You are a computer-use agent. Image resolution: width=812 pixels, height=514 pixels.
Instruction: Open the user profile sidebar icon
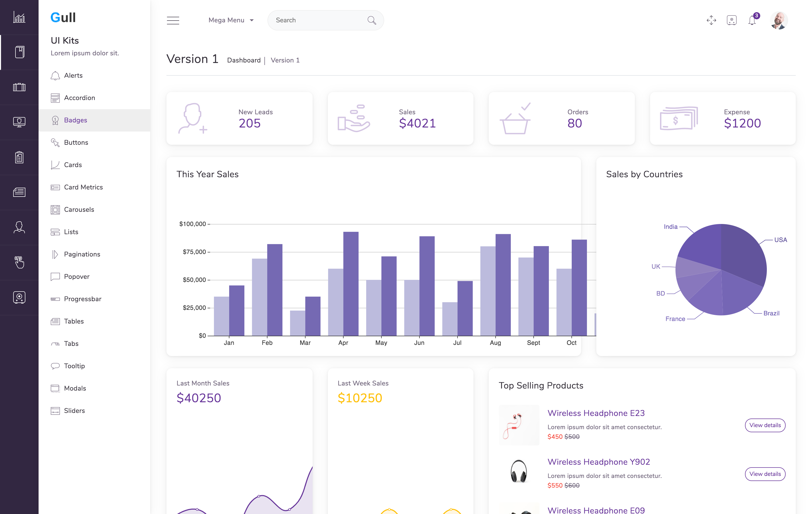tap(19, 227)
